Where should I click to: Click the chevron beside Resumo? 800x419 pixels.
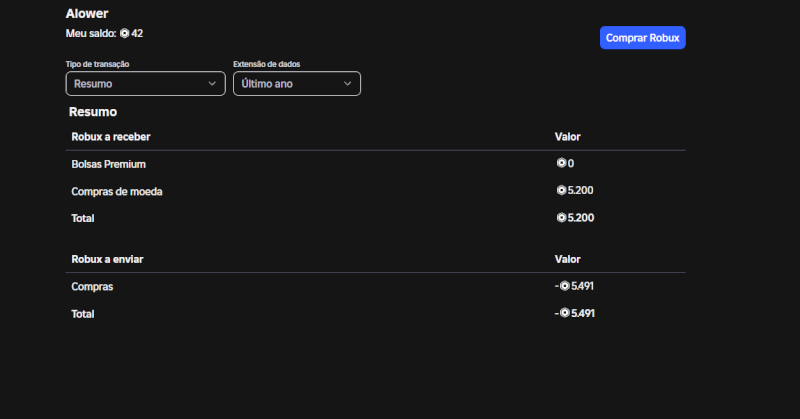coord(212,84)
